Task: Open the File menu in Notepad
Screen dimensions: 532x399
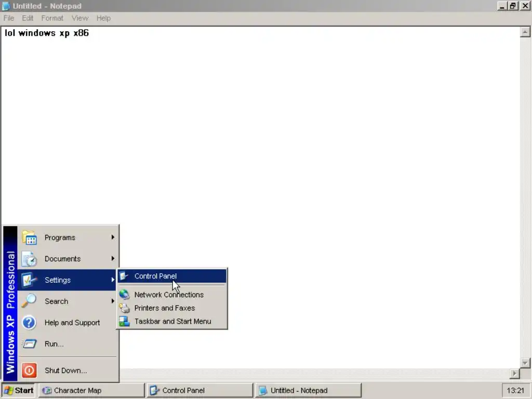Action: coord(9,18)
